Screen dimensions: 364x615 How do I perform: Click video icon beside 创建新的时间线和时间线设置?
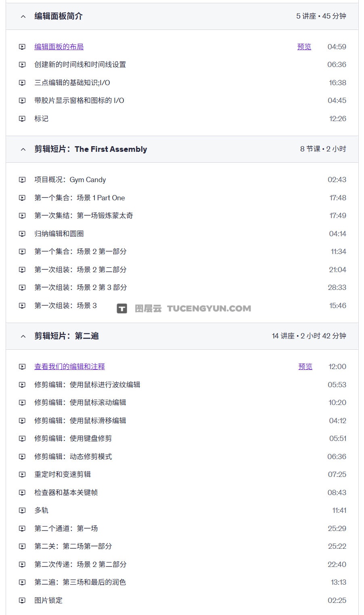(22, 65)
